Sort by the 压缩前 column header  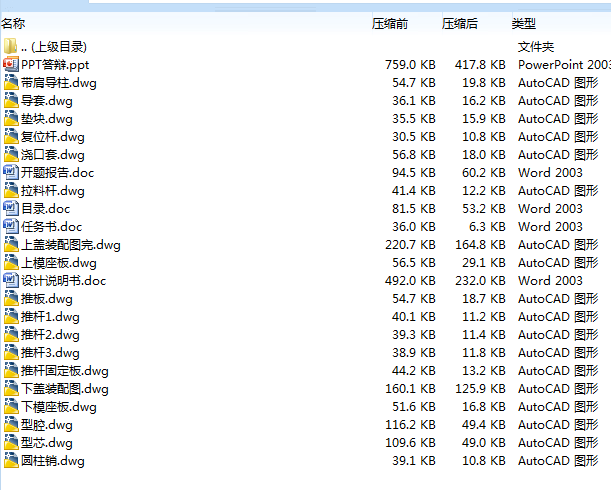point(390,23)
